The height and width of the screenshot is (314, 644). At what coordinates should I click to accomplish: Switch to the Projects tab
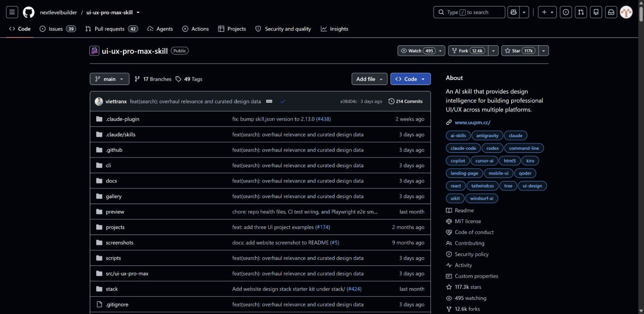coord(232,29)
